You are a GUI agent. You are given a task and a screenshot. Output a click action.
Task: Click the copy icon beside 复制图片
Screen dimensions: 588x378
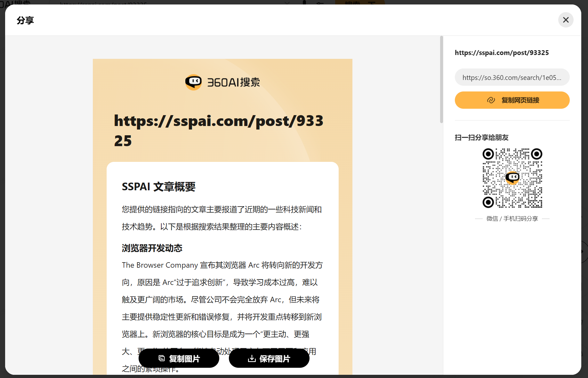pos(162,358)
